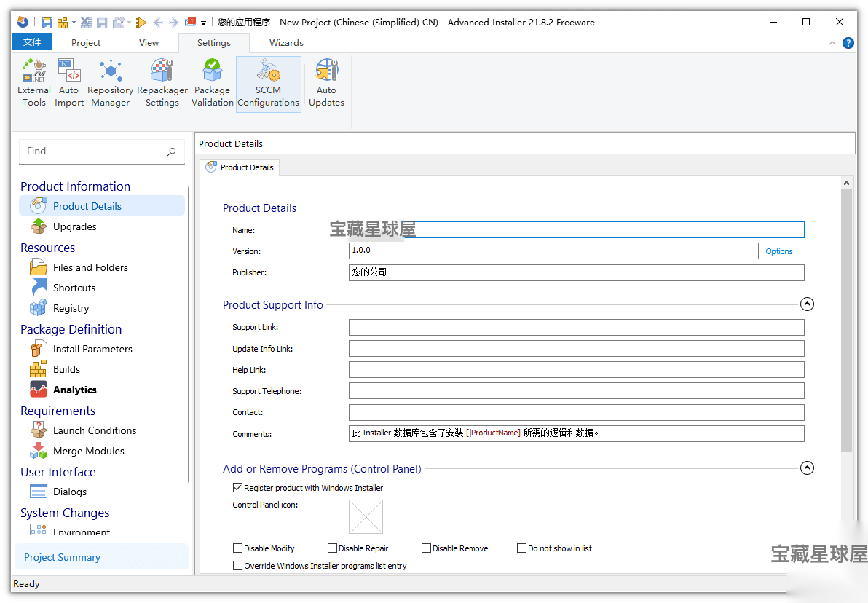Image resolution: width=868 pixels, height=603 pixels.
Task: Click the product Name input field
Action: coord(576,230)
